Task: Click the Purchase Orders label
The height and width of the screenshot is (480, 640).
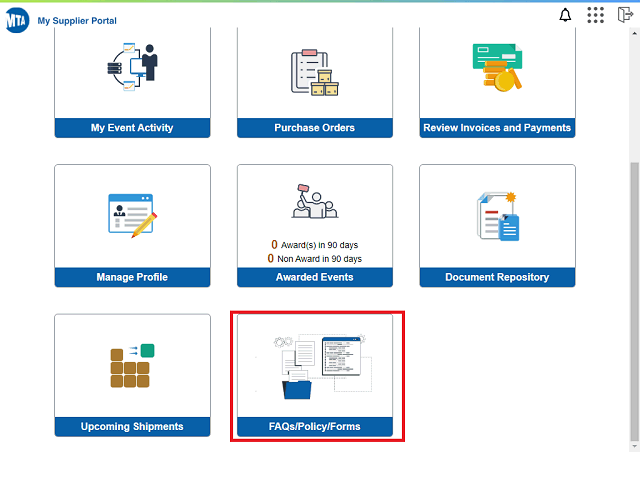Action: click(x=314, y=128)
